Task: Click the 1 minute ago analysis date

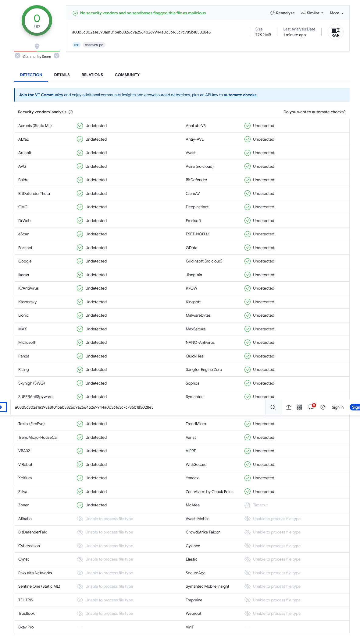Action: pos(294,35)
